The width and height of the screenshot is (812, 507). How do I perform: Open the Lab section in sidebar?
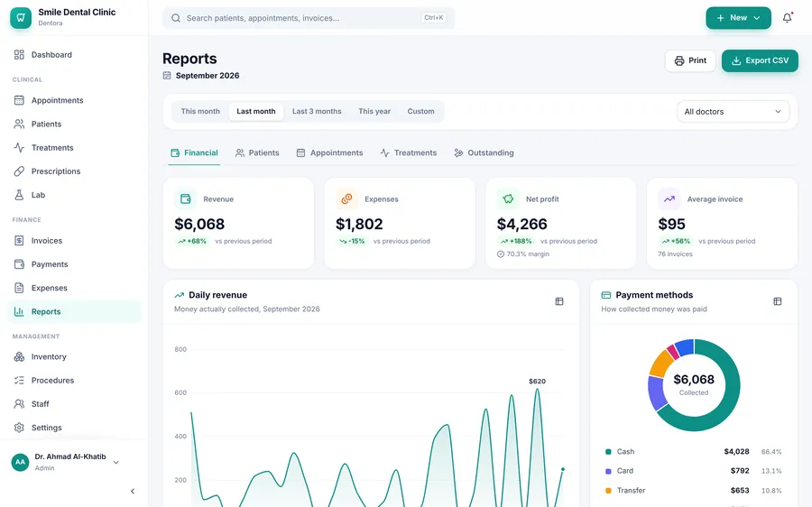(x=74, y=195)
